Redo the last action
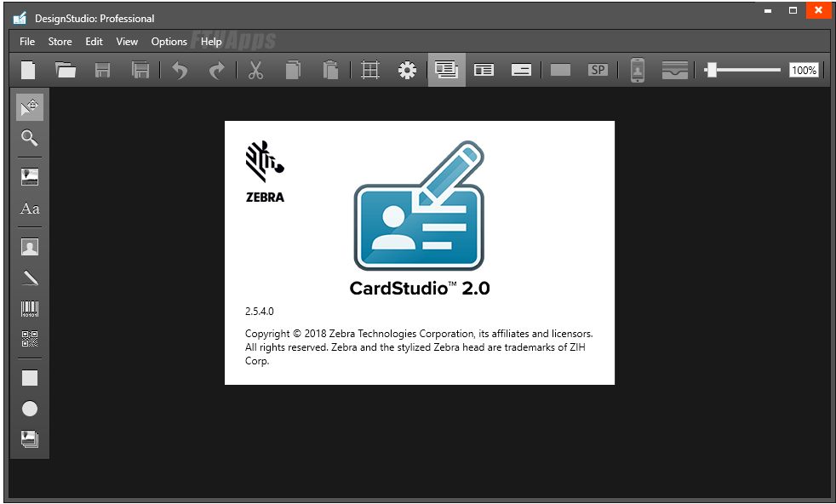Image resolution: width=836 pixels, height=504 pixels. pos(217,71)
